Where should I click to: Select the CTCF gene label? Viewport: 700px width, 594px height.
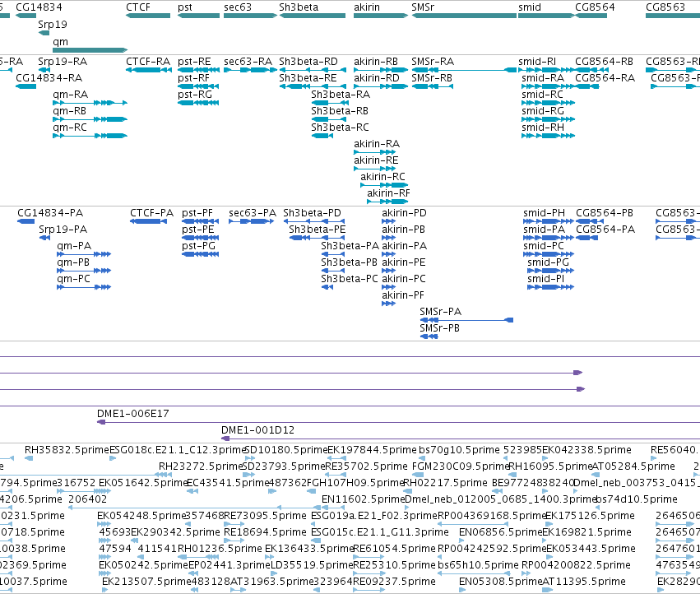click(x=138, y=7)
